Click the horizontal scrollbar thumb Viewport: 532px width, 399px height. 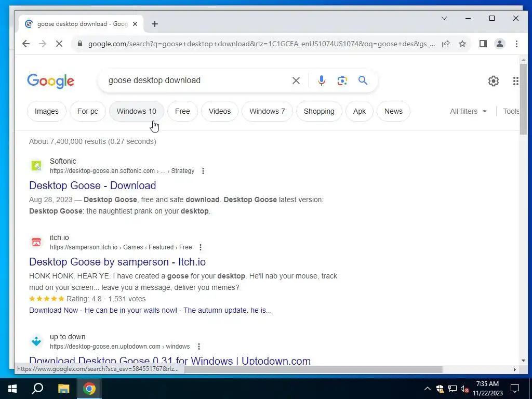tap(313, 369)
